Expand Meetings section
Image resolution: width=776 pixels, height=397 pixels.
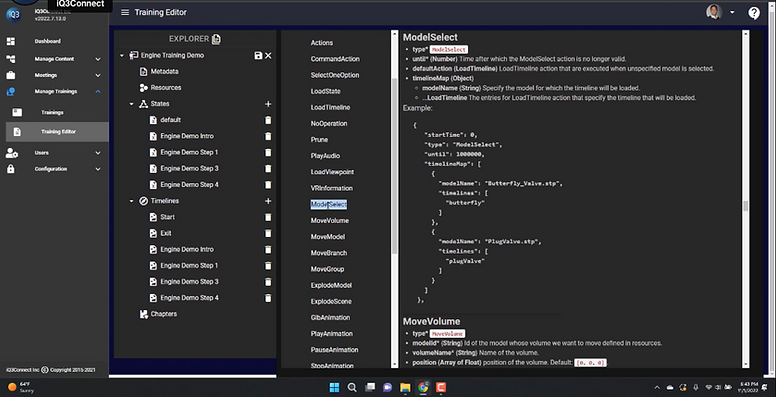click(x=97, y=75)
